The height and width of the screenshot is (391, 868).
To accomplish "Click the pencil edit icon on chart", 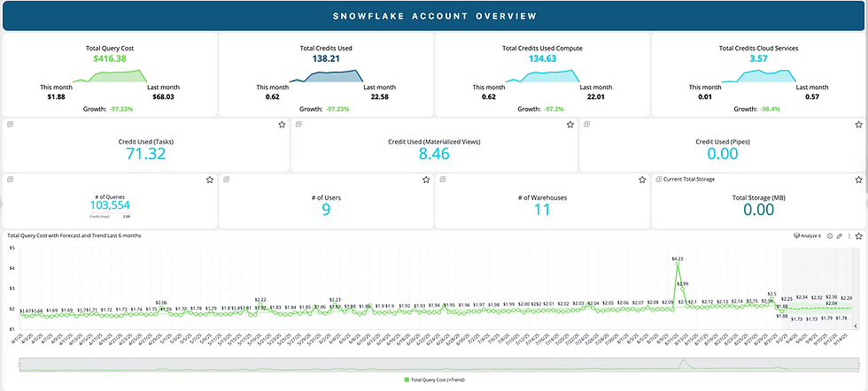I will (x=840, y=236).
